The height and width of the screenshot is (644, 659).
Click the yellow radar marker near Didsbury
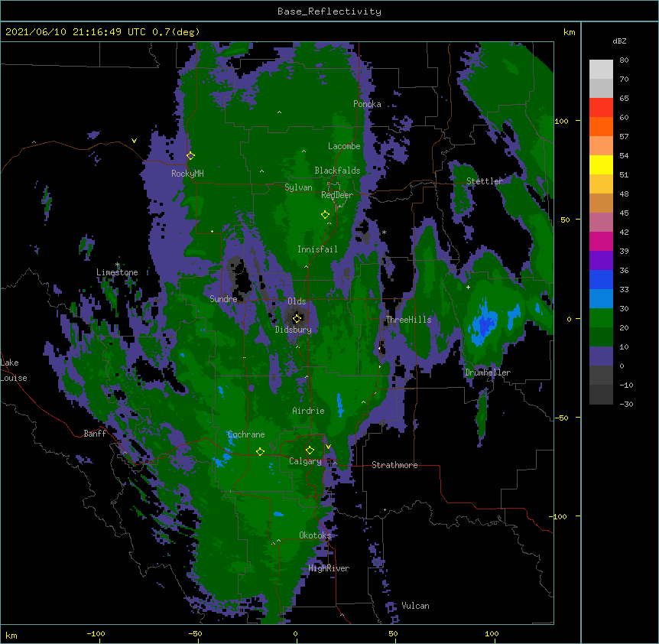coord(297,318)
